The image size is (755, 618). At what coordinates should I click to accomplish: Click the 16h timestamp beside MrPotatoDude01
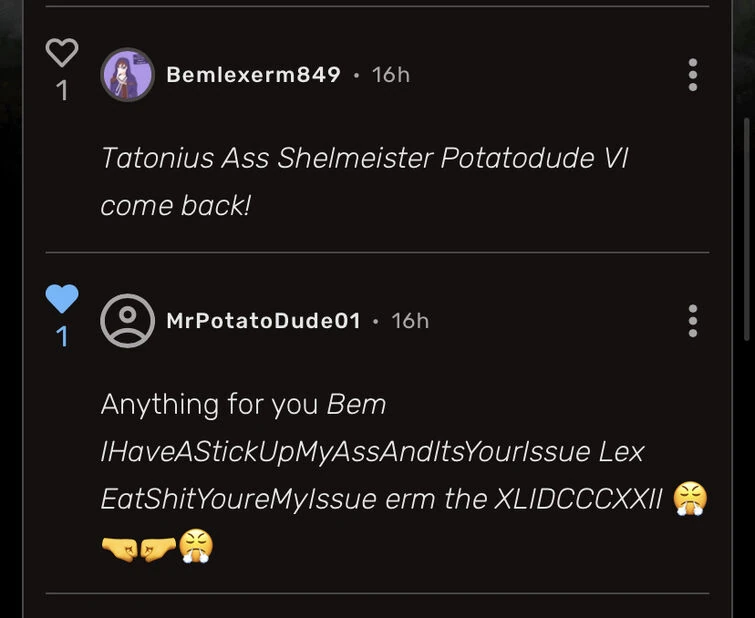tap(410, 321)
